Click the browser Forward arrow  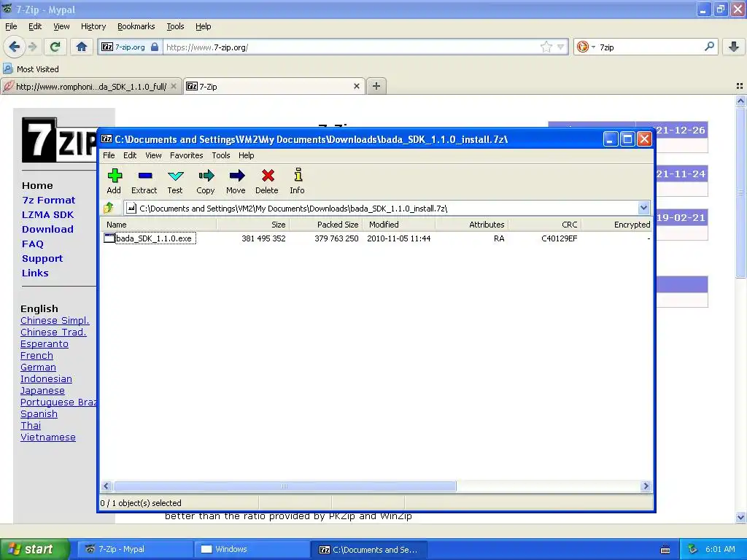(x=32, y=47)
